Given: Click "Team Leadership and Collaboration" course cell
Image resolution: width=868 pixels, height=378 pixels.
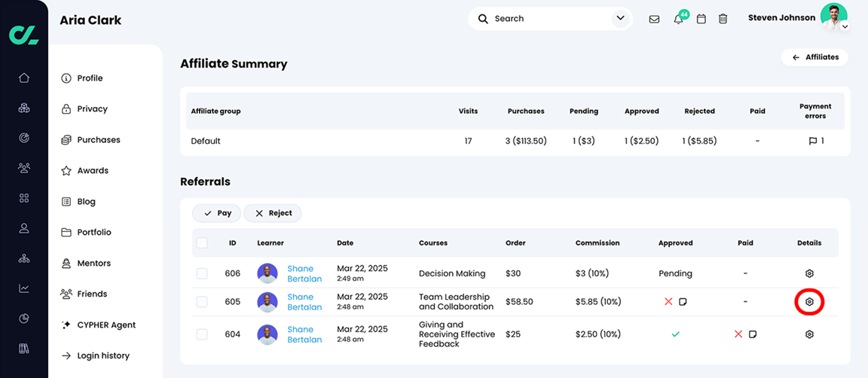Looking at the screenshot, I should (x=456, y=302).
